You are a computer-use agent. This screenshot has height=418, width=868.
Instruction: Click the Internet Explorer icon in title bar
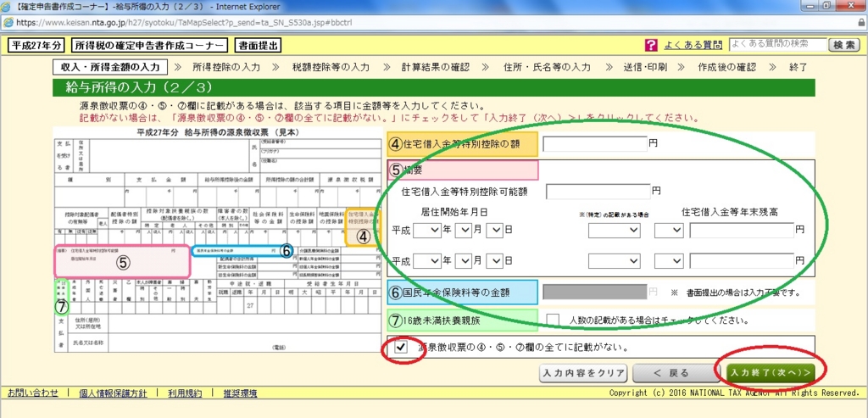point(8,7)
